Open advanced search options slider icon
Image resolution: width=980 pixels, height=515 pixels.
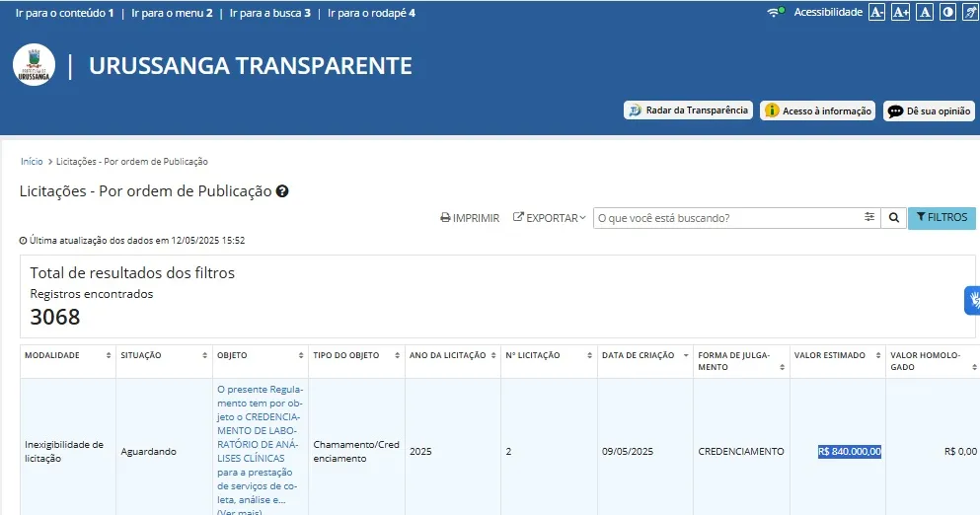[869, 218]
